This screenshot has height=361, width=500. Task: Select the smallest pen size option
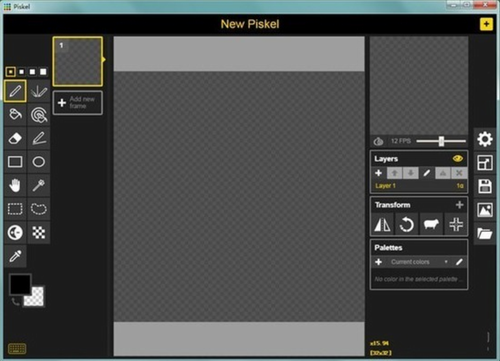11,72
